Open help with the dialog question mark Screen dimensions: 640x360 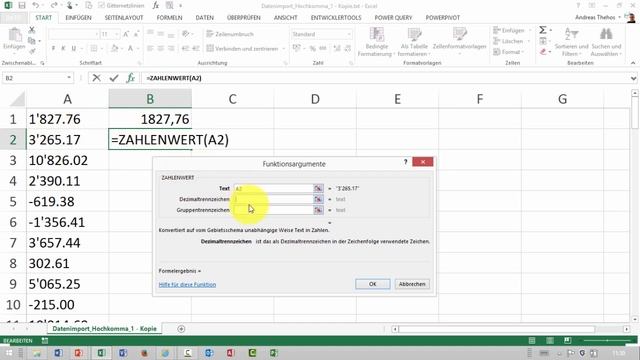tap(405, 162)
